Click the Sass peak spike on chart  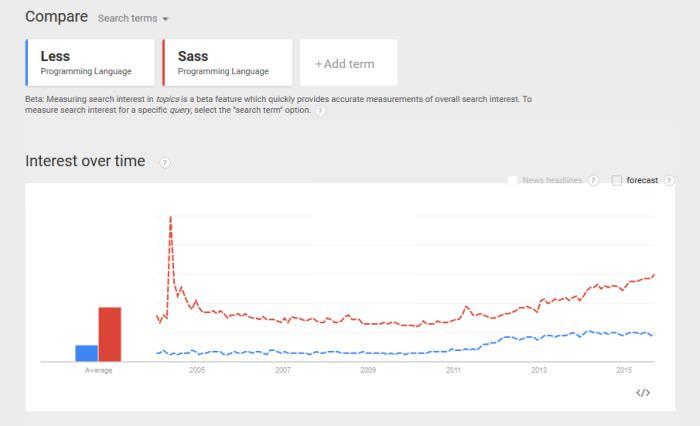(x=171, y=218)
